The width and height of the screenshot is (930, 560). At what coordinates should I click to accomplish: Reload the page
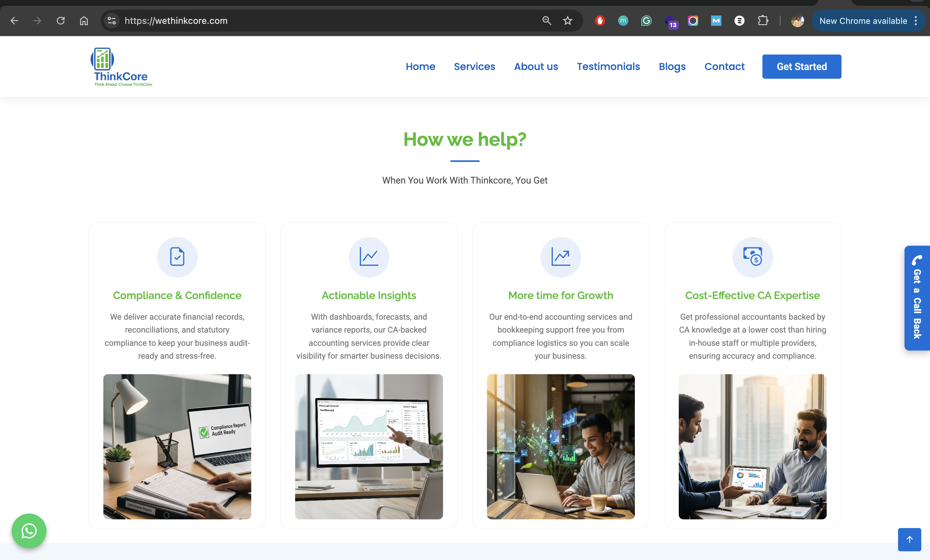(60, 21)
